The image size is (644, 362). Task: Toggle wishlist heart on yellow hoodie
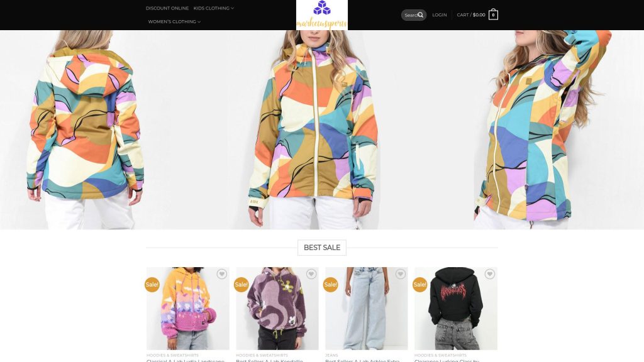[x=222, y=274]
